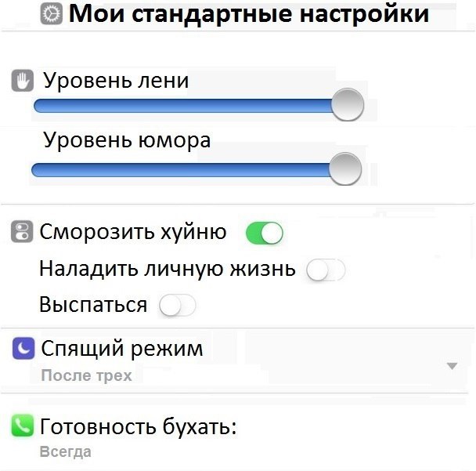Screen dimensions: 476x471
Task: Click the blue Уровень юмора slider track
Action: point(180,170)
